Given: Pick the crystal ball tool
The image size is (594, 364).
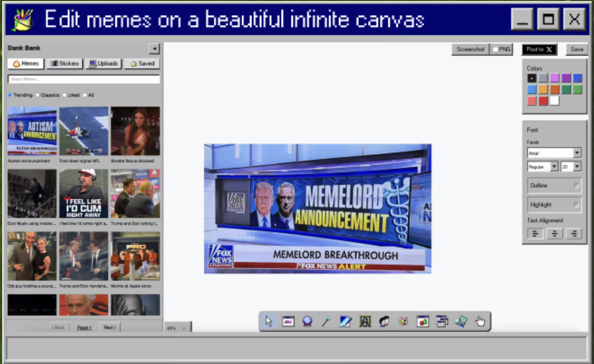Looking at the screenshot, I should (x=307, y=321).
